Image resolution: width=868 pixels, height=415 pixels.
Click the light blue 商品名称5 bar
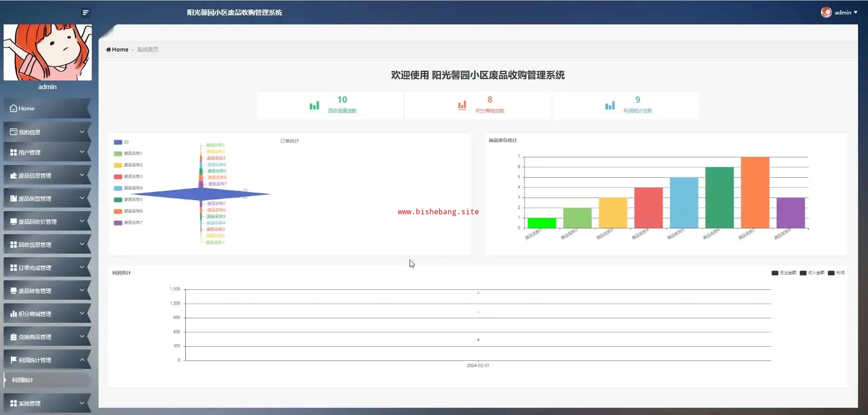[684, 203]
